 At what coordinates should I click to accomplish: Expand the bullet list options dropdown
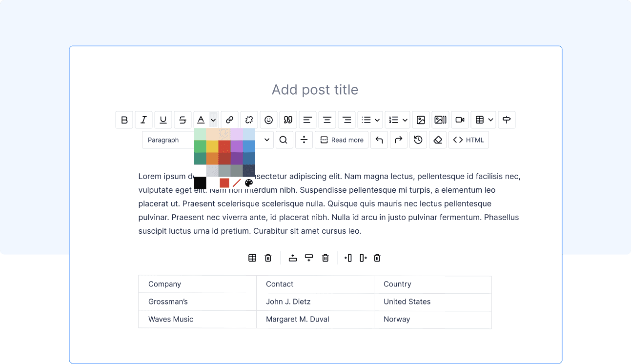coord(376,120)
